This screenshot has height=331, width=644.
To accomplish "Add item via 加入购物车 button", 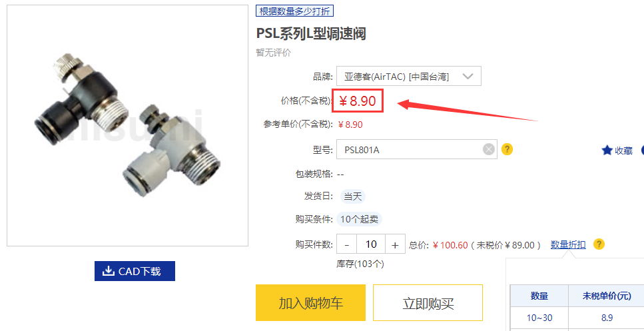I will [310, 302].
